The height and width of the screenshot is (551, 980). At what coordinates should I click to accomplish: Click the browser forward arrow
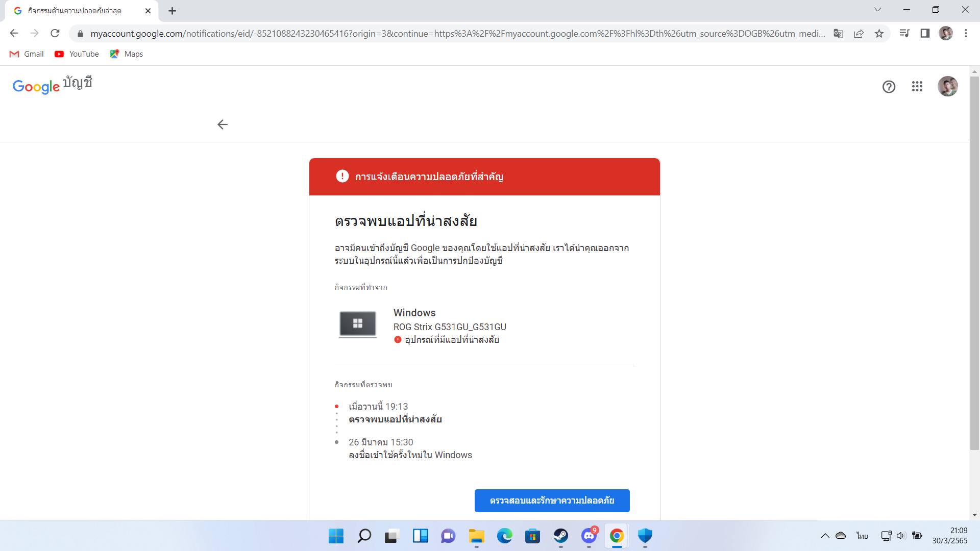[x=34, y=33]
